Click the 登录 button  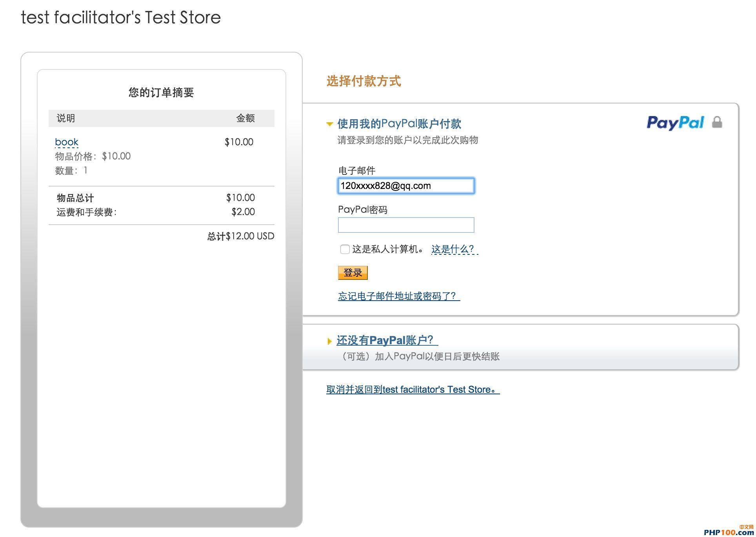353,273
